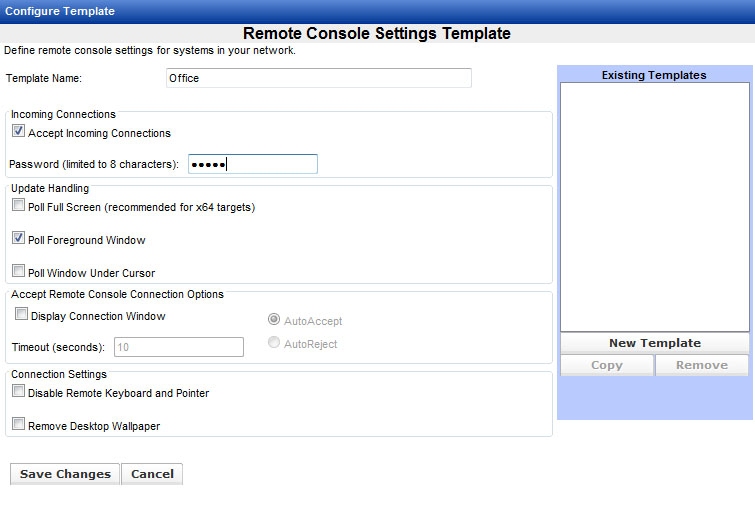Toggle Accept Incoming Connections checkbox
Viewport: 755px width, 511px height.
coord(18,132)
